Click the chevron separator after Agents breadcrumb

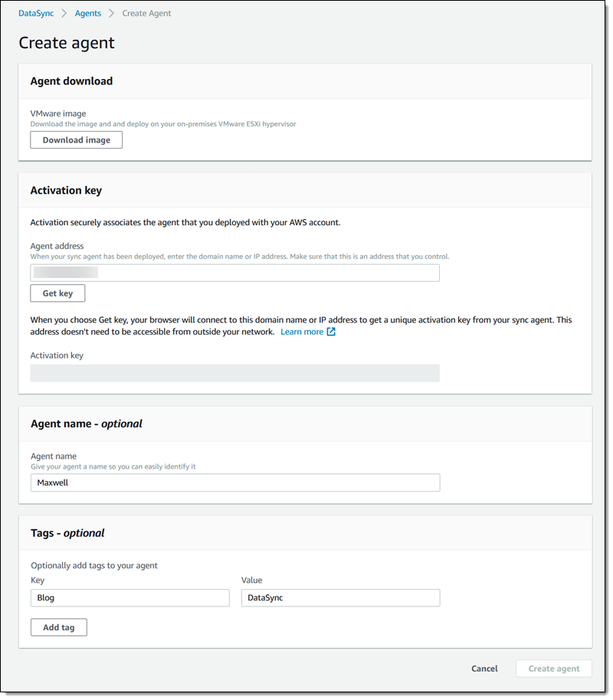pos(112,13)
